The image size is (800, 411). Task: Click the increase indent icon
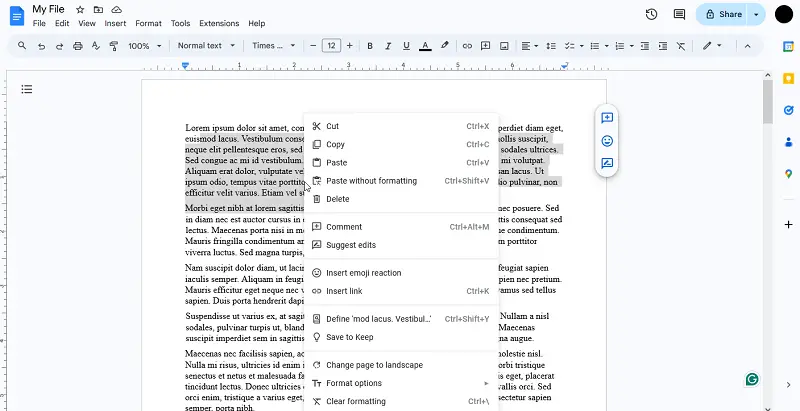pos(663,46)
